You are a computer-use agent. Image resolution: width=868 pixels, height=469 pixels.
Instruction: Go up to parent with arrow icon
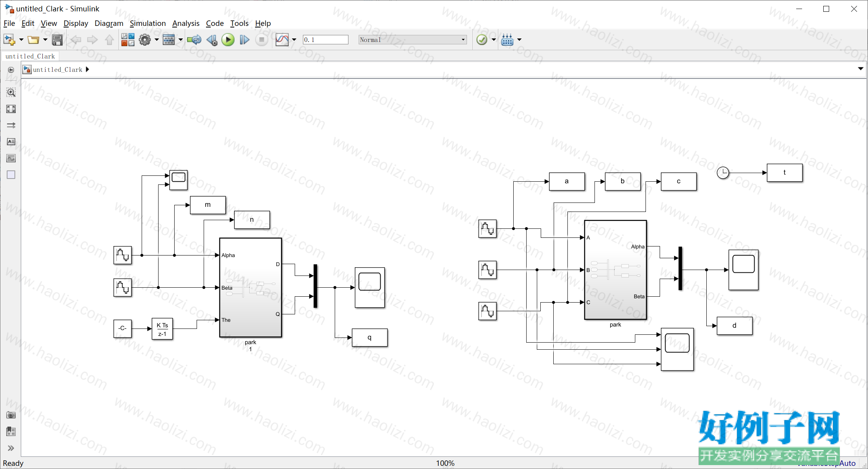109,40
